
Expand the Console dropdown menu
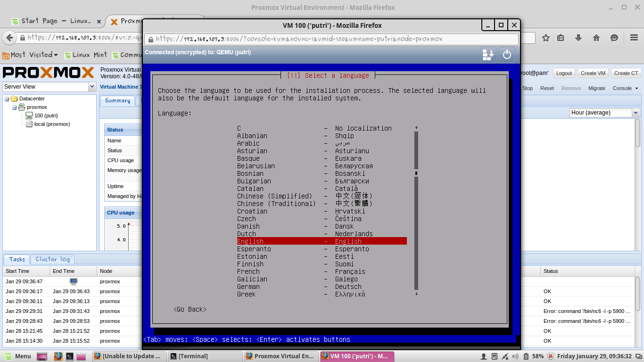[625, 88]
